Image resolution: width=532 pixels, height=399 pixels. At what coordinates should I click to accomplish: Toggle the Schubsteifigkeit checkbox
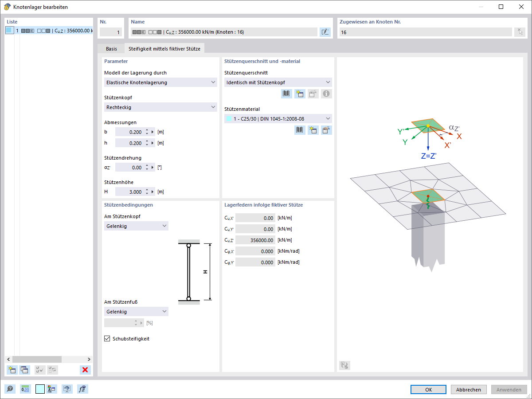pyautogui.click(x=107, y=339)
